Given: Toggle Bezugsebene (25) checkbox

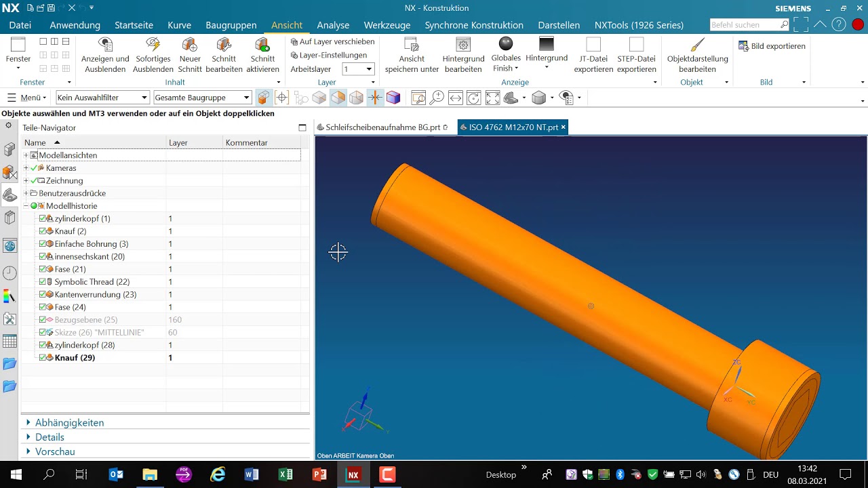Looking at the screenshot, I should point(43,319).
